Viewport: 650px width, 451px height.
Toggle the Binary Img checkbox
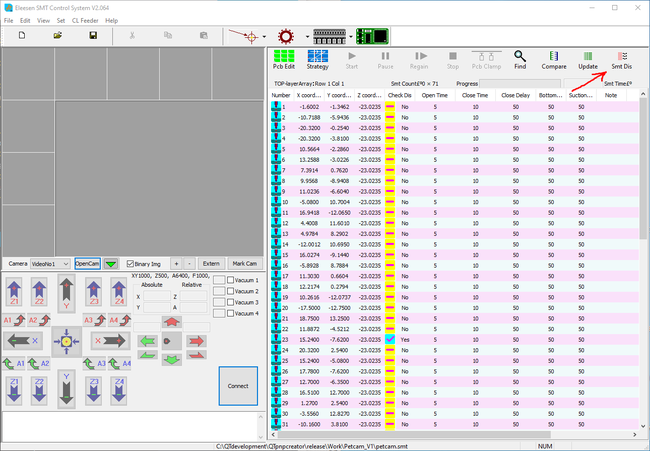[130, 264]
